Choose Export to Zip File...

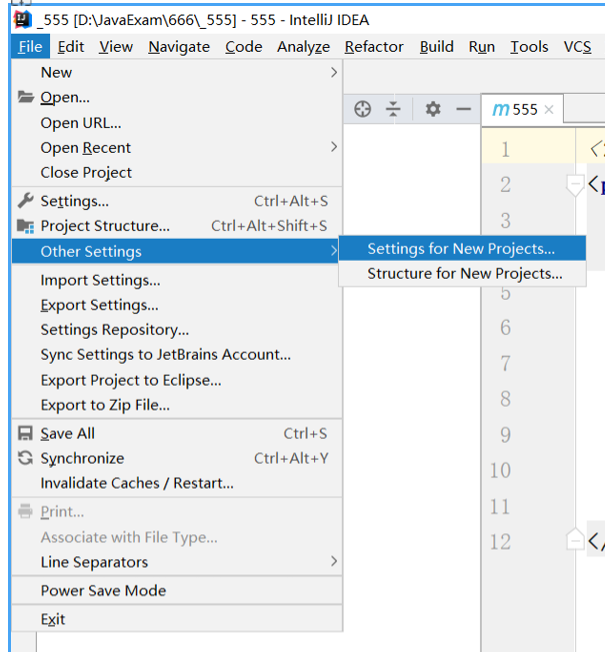click(177, 405)
